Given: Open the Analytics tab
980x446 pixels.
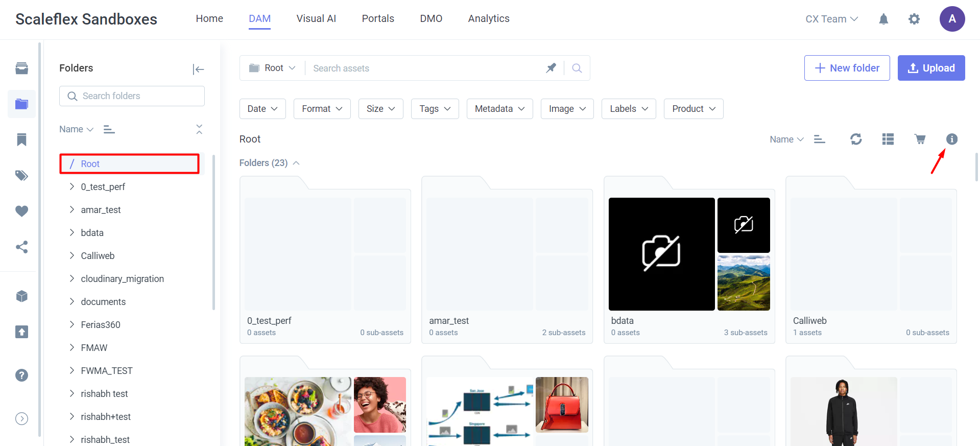Looking at the screenshot, I should [488, 19].
